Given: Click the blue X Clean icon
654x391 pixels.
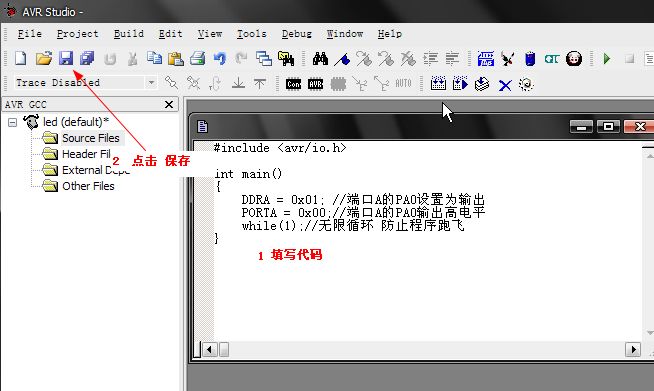Looking at the screenshot, I should pos(505,86).
